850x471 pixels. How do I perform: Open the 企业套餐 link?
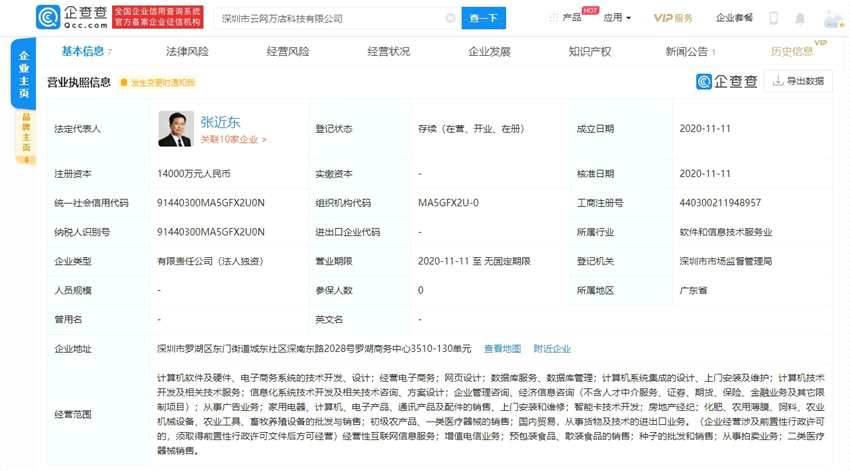[734, 18]
